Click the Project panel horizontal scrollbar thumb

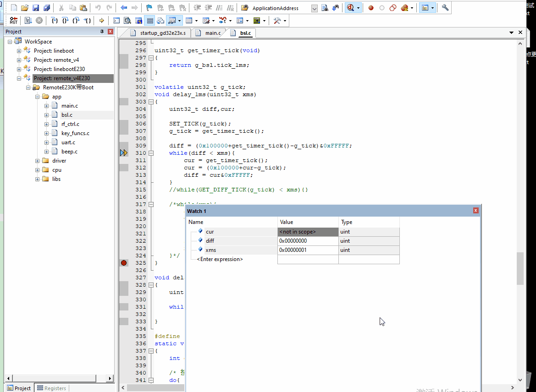click(x=54, y=378)
